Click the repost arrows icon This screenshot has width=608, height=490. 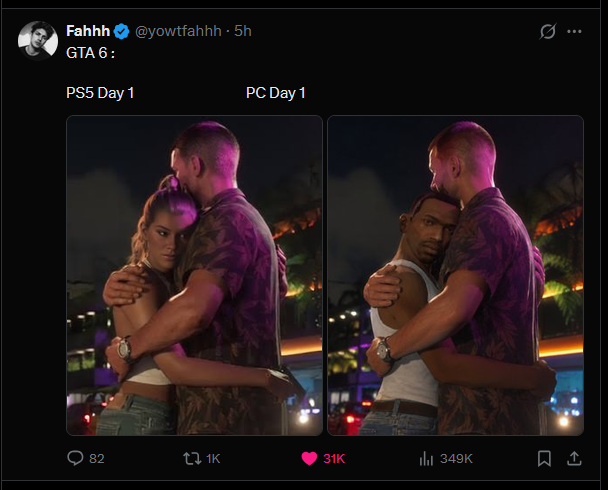[192, 459]
